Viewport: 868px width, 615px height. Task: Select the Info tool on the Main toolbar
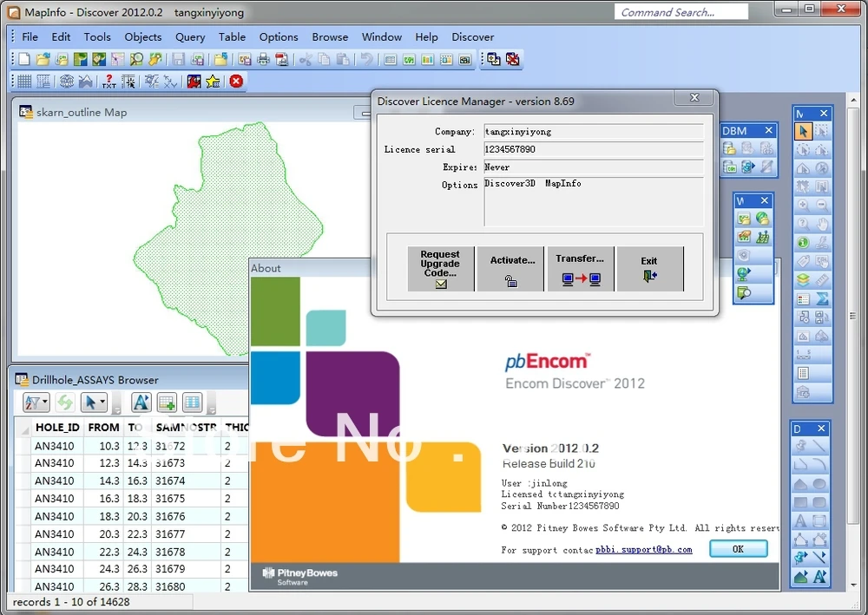point(804,240)
